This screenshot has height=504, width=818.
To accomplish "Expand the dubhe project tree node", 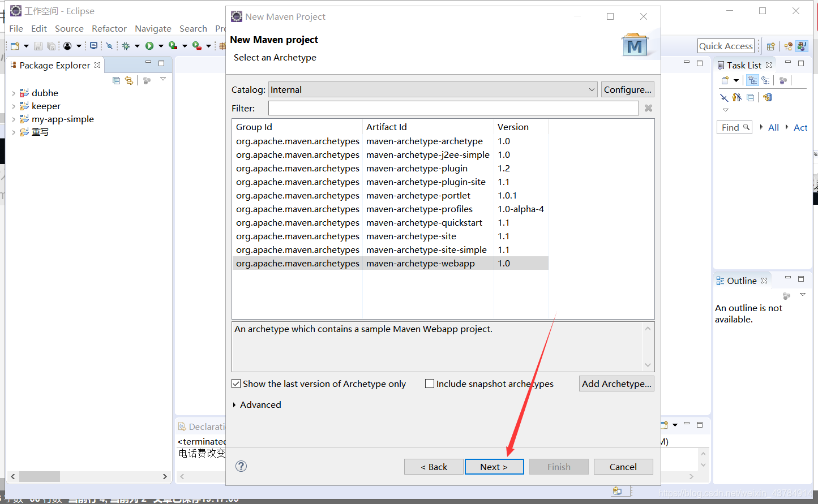I will pos(14,93).
